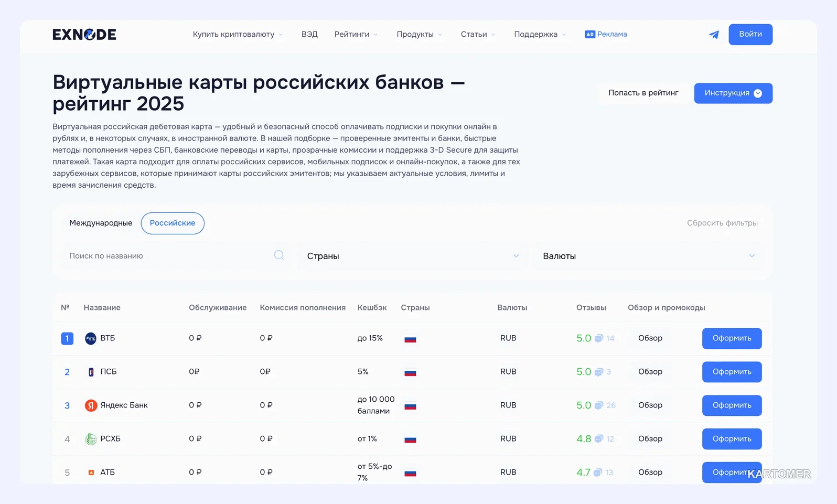Click Оформить for ВТБ
Image resolution: width=837 pixels, height=504 pixels.
click(732, 338)
